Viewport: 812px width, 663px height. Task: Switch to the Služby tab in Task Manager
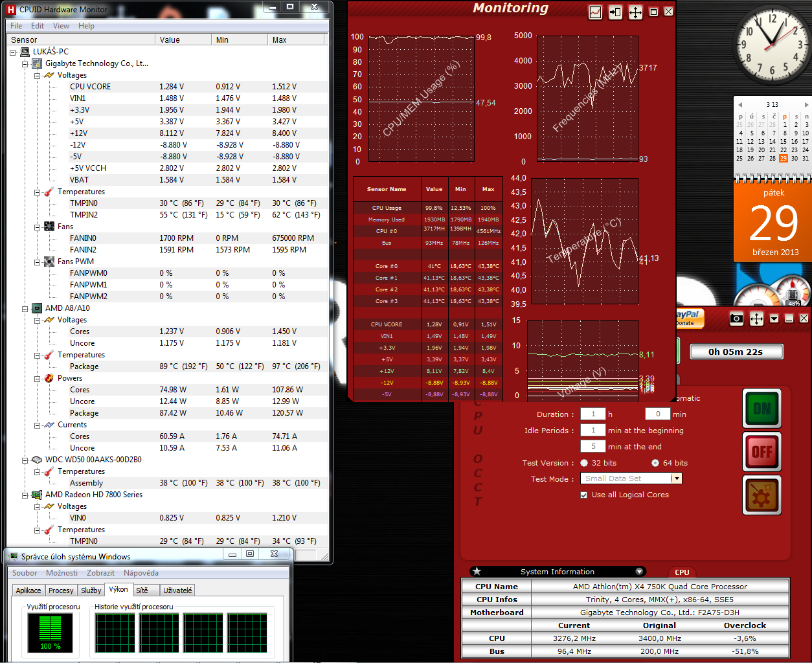(x=91, y=590)
